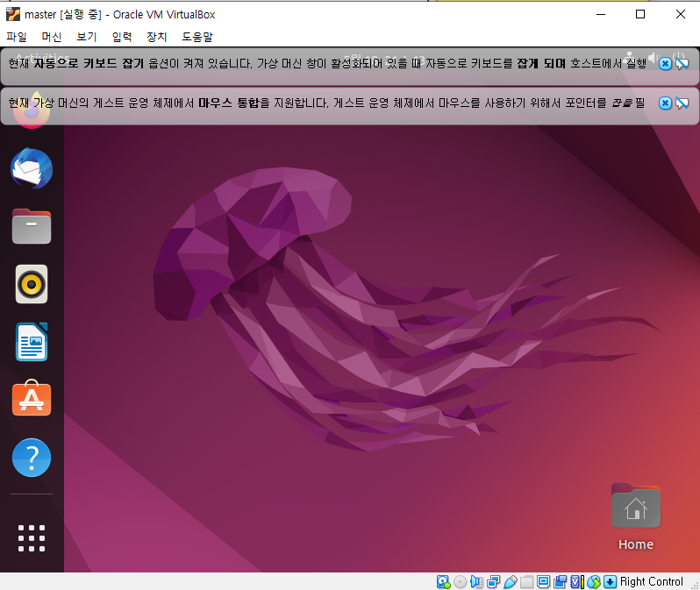Click the recording status icon
This screenshot has width=700, height=590.
pyautogui.click(x=560, y=581)
